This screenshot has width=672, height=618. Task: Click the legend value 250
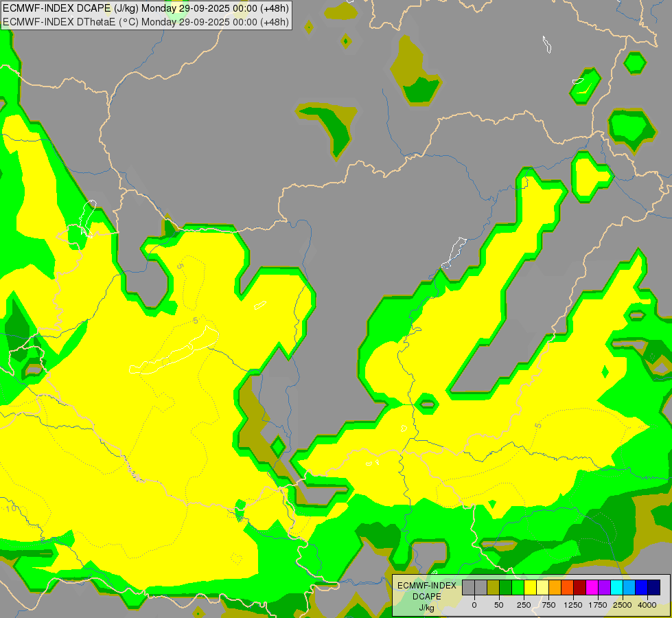[x=524, y=605]
